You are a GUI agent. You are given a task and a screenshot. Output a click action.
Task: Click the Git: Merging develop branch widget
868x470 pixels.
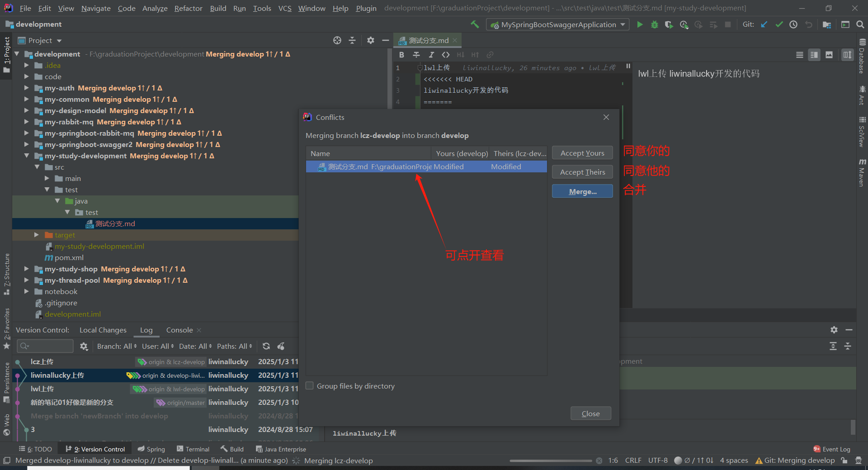pos(795,461)
